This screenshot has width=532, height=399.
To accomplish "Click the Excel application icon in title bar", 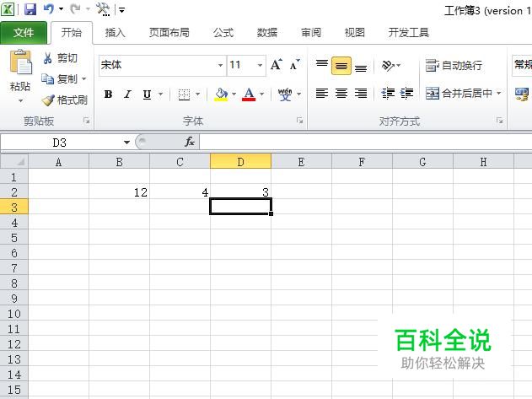I will [x=8, y=9].
